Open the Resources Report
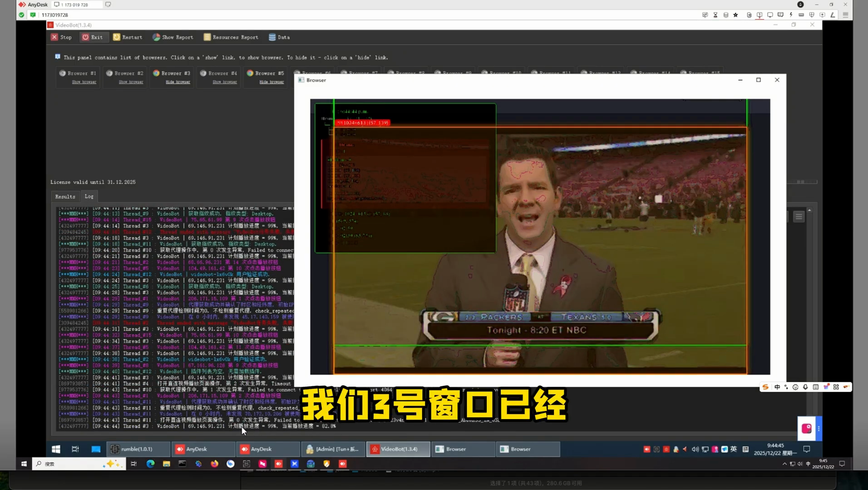Screen dimensions: 868x490 pos(231,37)
